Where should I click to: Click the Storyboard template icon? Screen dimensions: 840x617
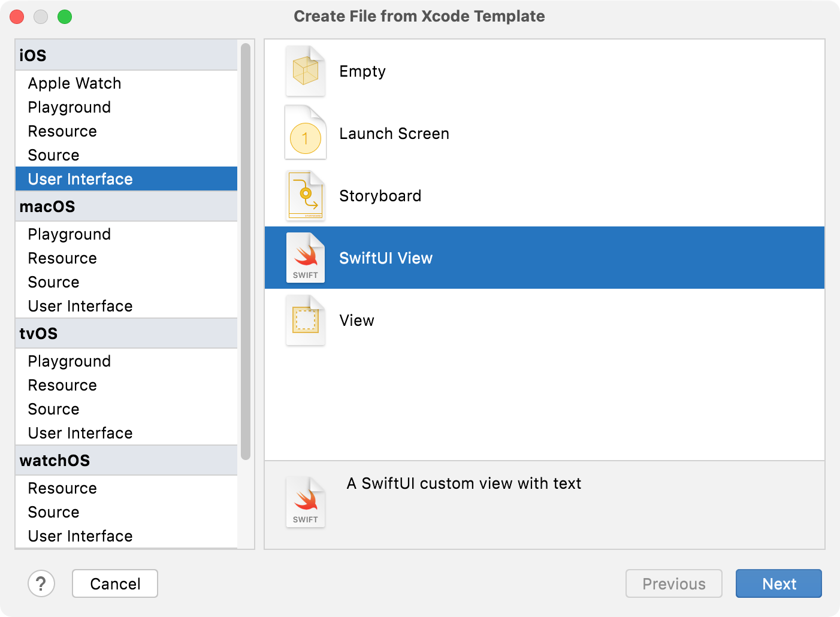(x=305, y=196)
